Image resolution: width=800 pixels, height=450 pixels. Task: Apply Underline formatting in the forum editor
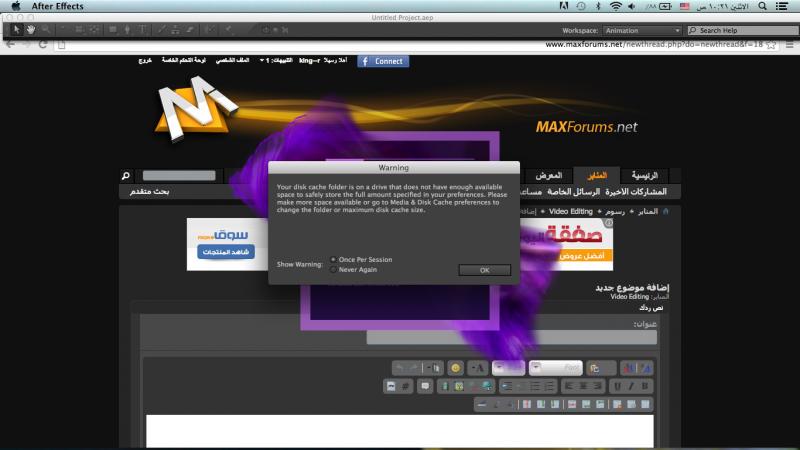point(617,386)
